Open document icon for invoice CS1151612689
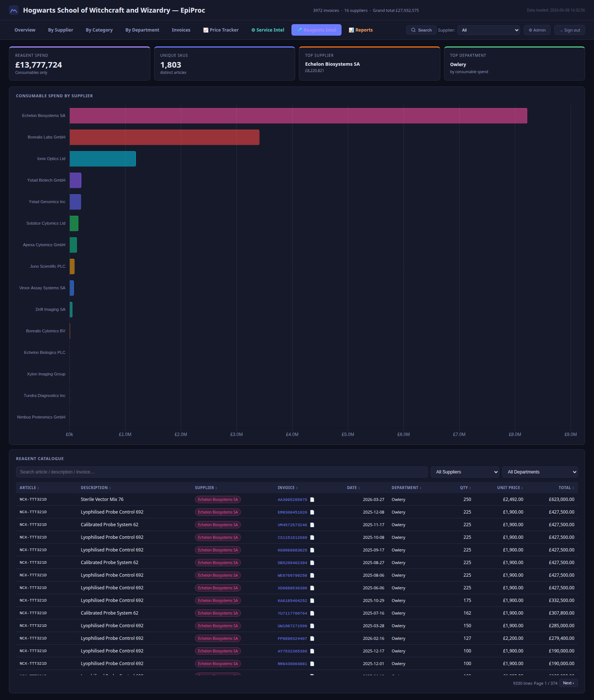The width and height of the screenshot is (594, 700). click(312, 537)
